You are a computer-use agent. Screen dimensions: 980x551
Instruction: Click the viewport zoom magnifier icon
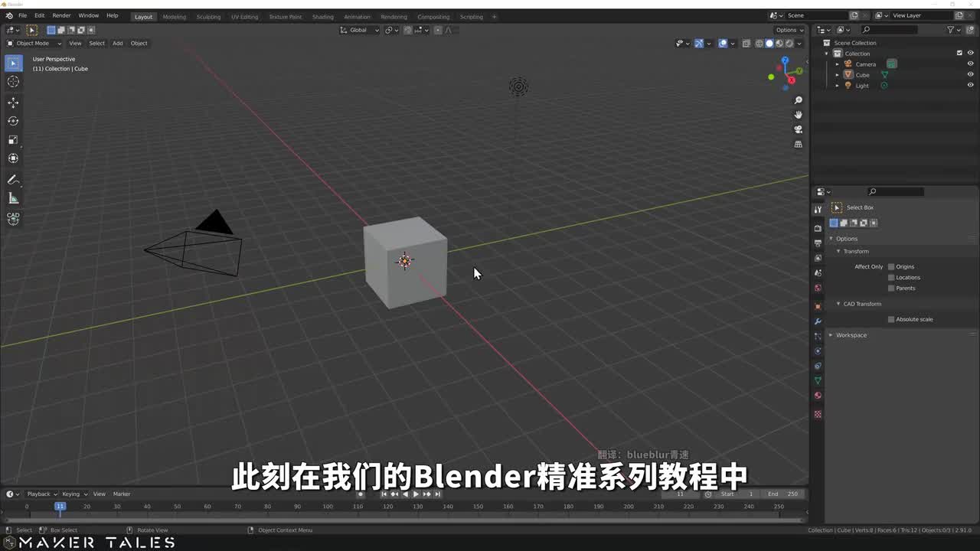798,100
